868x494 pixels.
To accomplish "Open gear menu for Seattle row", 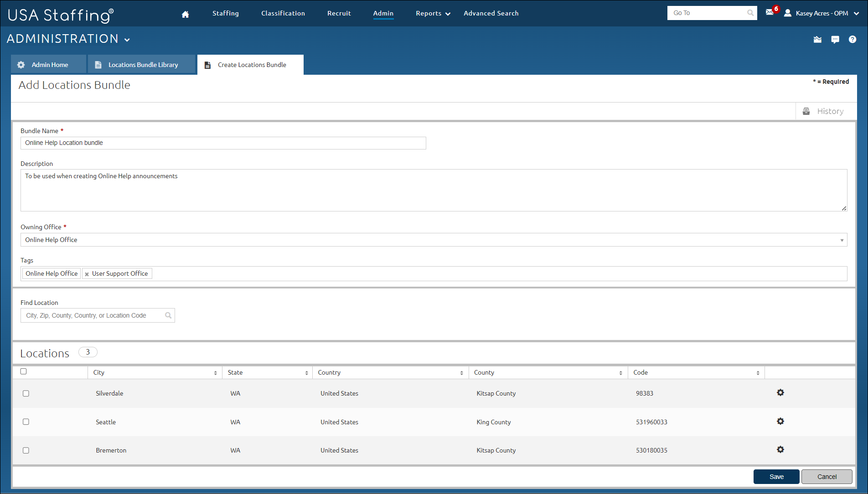I will [780, 421].
